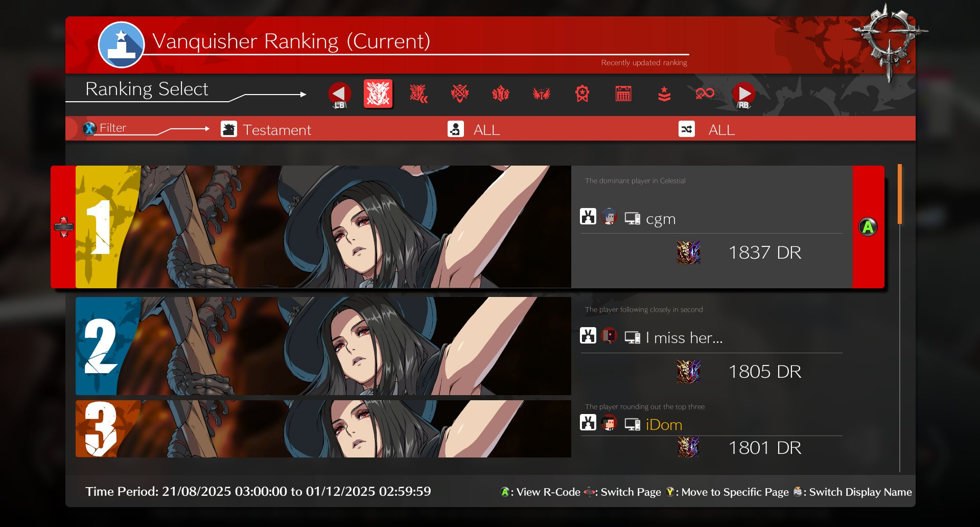Click the PC platform icon beside iDom
The height and width of the screenshot is (527, 980).
point(633,424)
